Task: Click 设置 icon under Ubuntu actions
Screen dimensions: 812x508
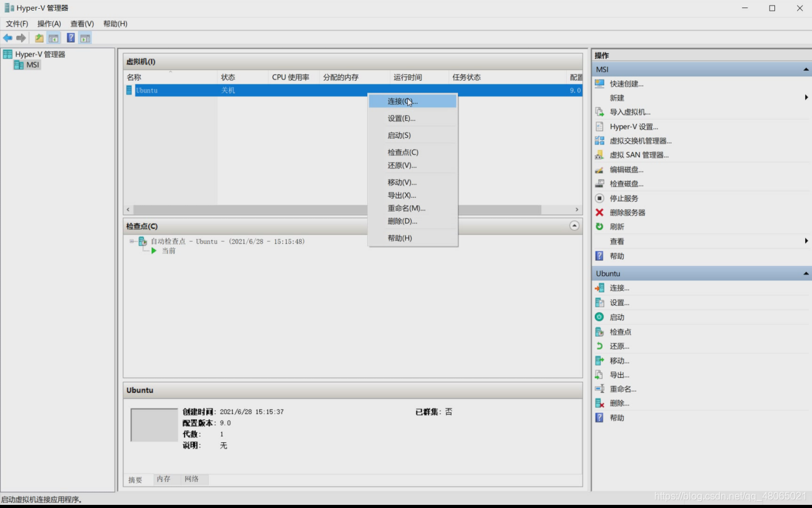Action: [599, 303]
